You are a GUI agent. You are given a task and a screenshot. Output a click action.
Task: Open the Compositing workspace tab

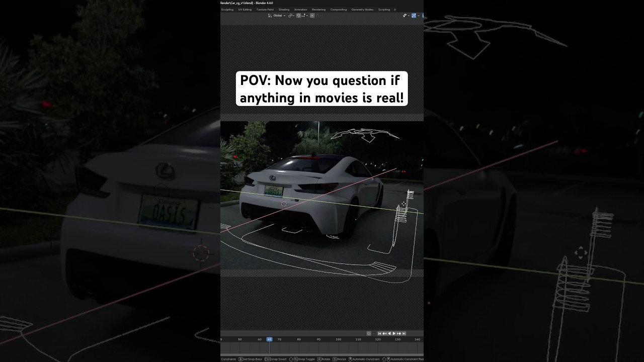(339, 10)
